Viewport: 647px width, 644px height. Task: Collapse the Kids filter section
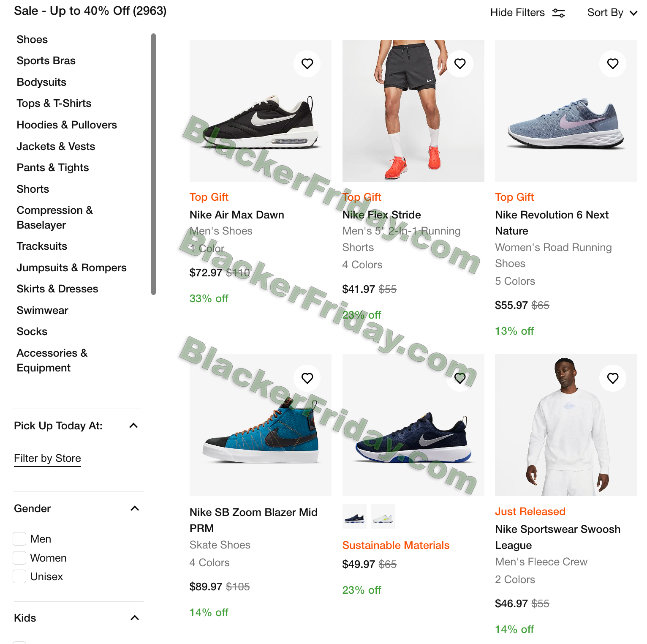coord(135,618)
